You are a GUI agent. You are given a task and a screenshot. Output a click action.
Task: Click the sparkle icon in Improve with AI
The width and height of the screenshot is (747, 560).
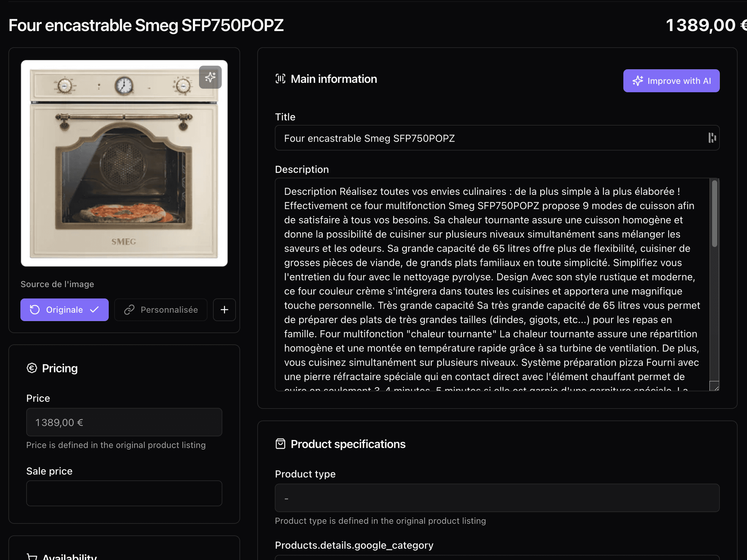(638, 81)
